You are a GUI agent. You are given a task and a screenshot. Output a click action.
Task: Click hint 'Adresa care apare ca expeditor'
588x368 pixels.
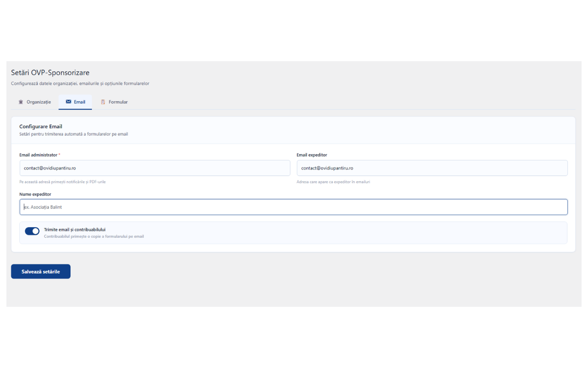coord(333,182)
